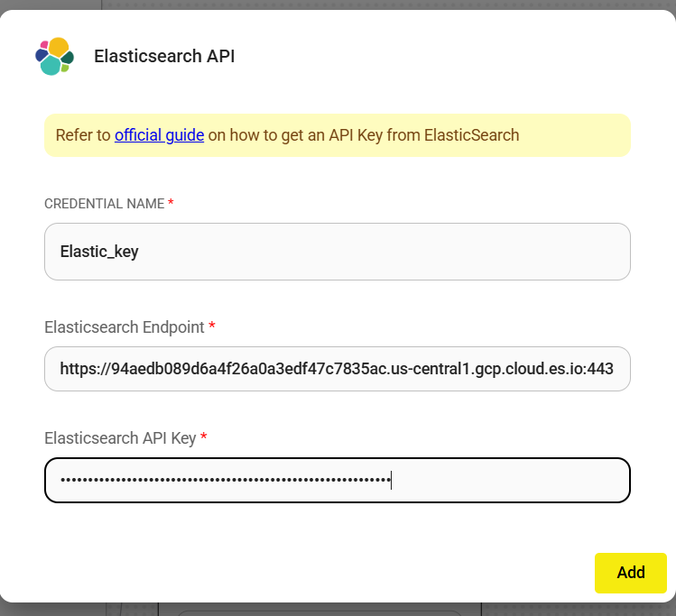Screen dimensions: 676x616
Task: Click the ':443' port in the endpoint URL
Action: click(x=598, y=368)
